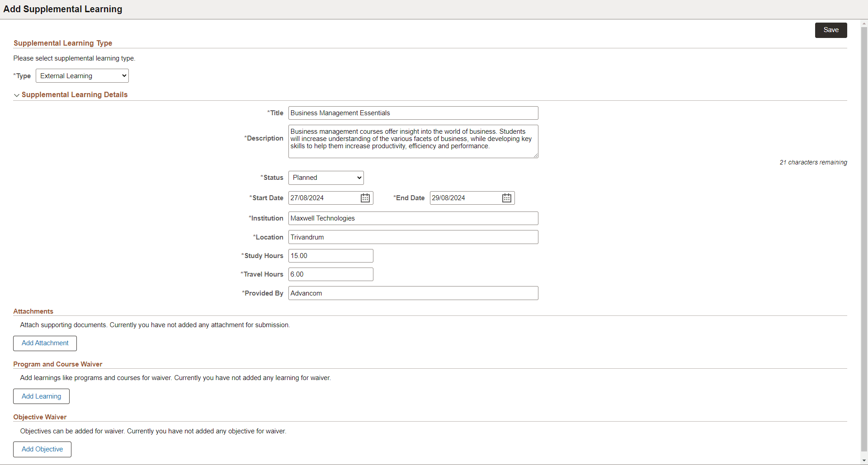Collapse the Supplemental Learning Details section
The height and width of the screenshot is (465, 868).
coord(17,95)
